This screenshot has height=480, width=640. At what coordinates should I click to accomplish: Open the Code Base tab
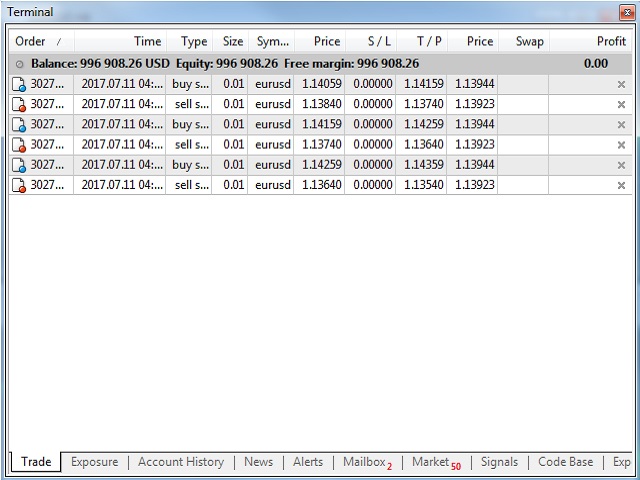pyautogui.click(x=565, y=462)
